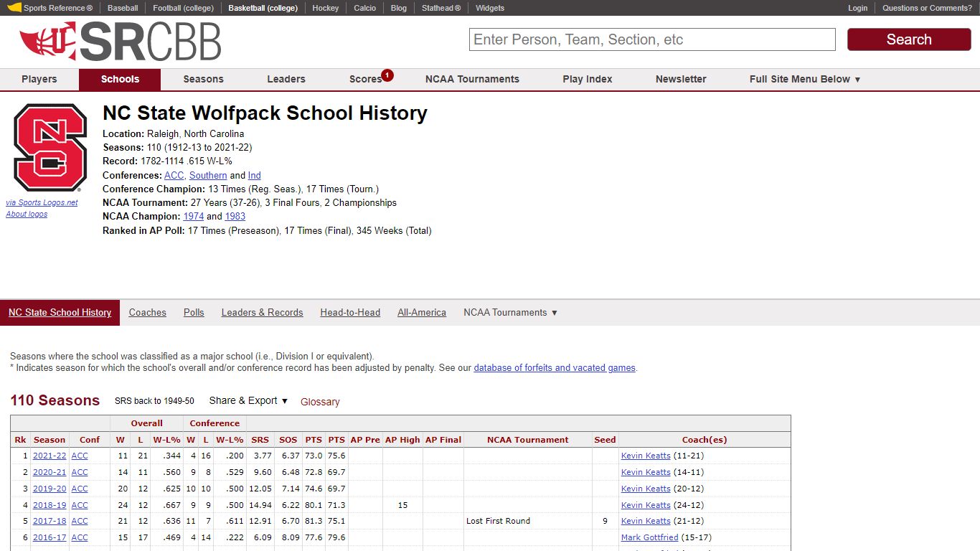Open the Players menu

[x=39, y=79]
